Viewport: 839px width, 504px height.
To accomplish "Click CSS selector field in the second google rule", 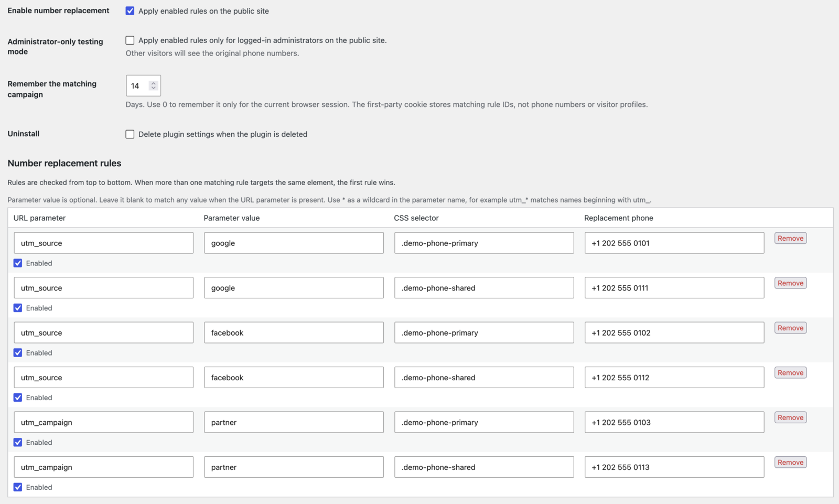I will (x=484, y=288).
